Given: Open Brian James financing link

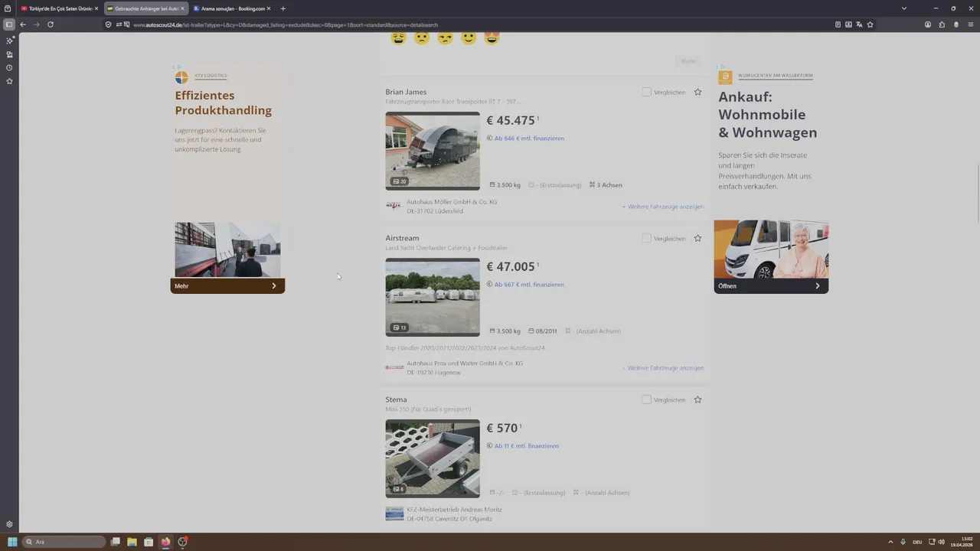Looking at the screenshot, I should coord(529,139).
